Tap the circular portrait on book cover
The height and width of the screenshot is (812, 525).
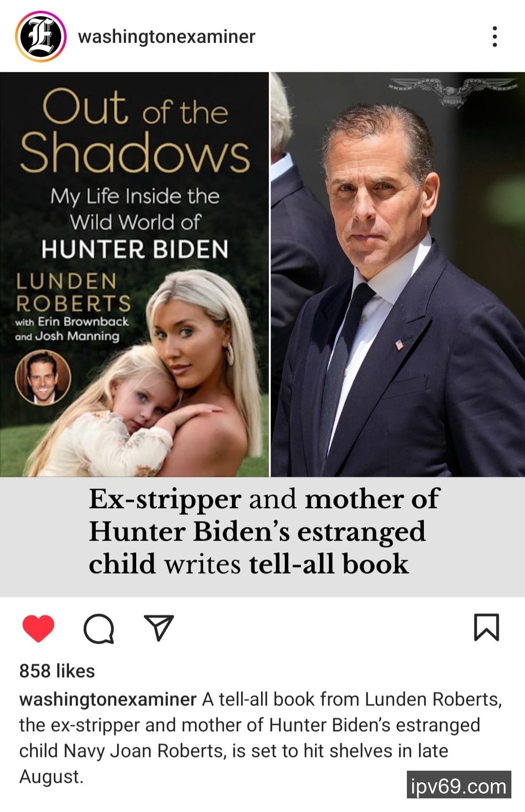coord(43,377)
